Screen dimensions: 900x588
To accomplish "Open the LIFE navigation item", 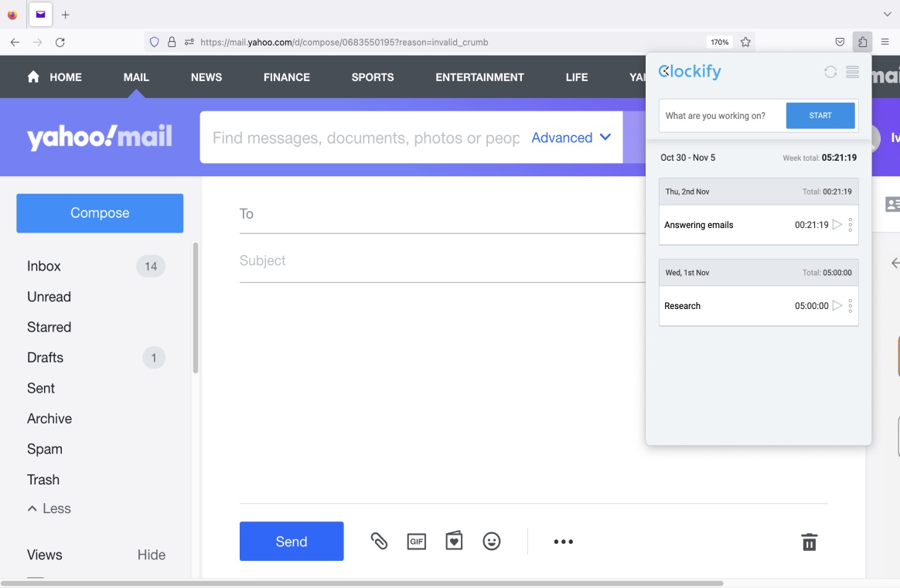I will 576,76.
